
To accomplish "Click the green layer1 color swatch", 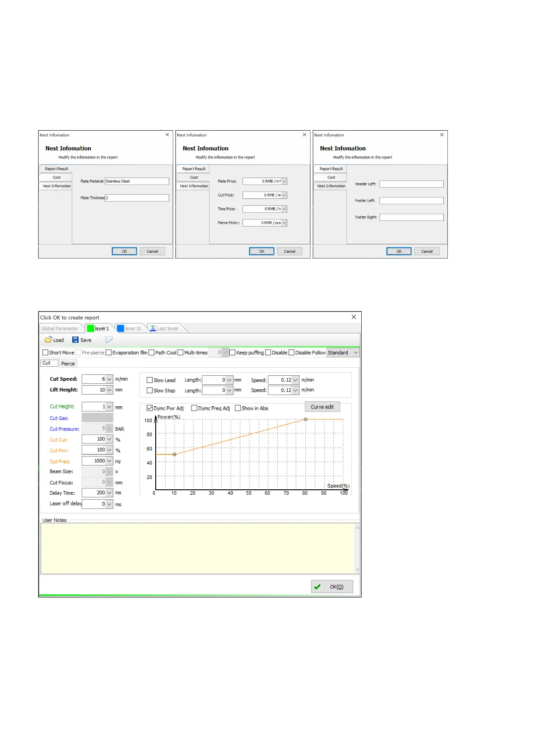I will click(x=91, y=328).
